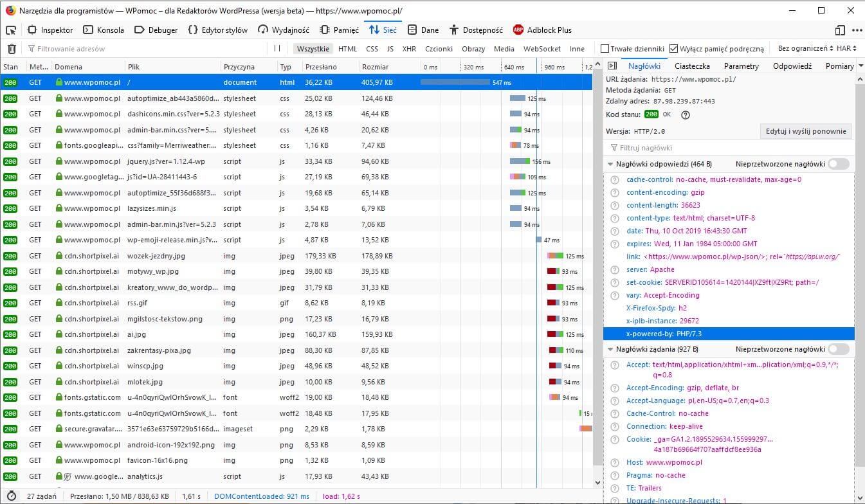Toggle raw response headers switch
Image resolution: width=865 pixels, height=504 pixels.
(838, 164)
